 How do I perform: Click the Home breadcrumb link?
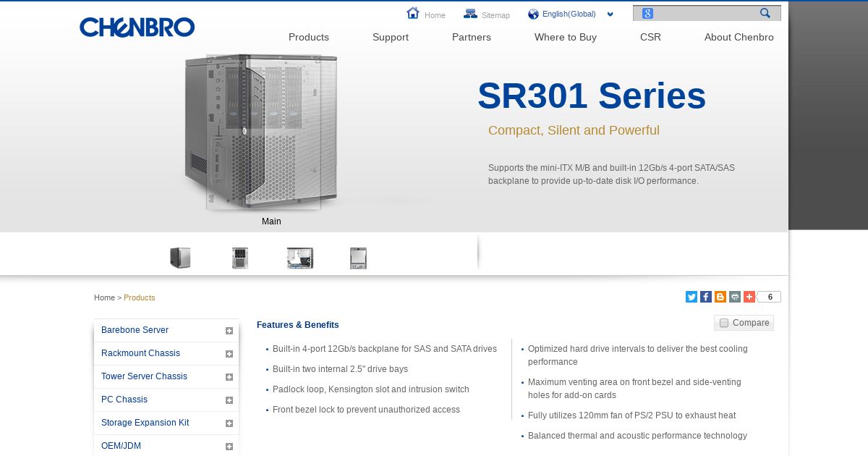coord(104,297)
